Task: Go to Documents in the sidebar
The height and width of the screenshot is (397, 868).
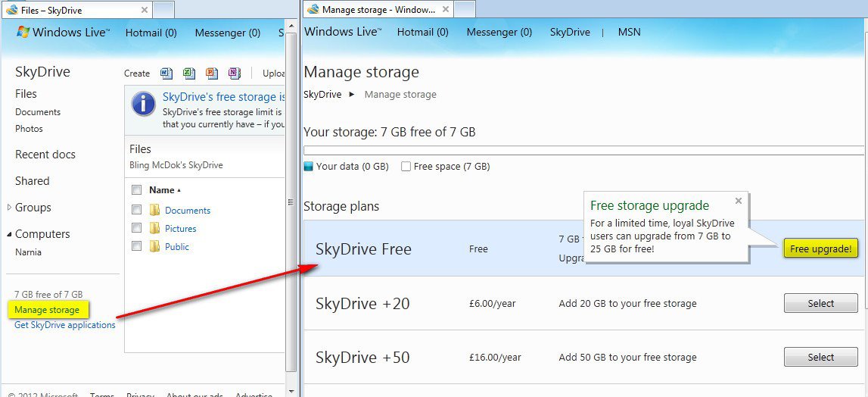Action: pos(38,112)
